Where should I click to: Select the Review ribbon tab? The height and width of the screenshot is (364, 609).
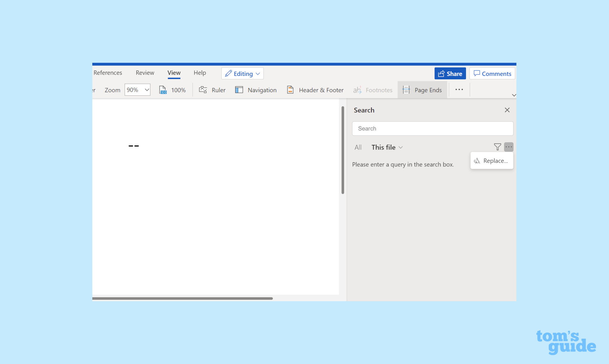coord(145,73)
